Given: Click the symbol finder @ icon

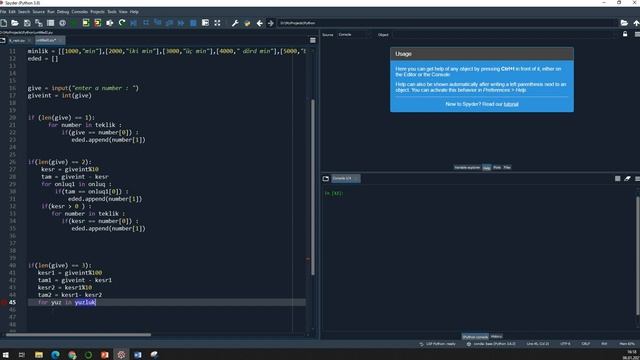Looking at the screenshot, I should (62, 23).
